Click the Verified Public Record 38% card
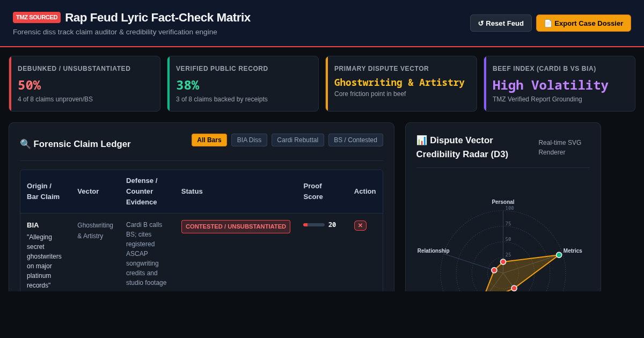The image size is (644, 338). click(x=243, y=84)
